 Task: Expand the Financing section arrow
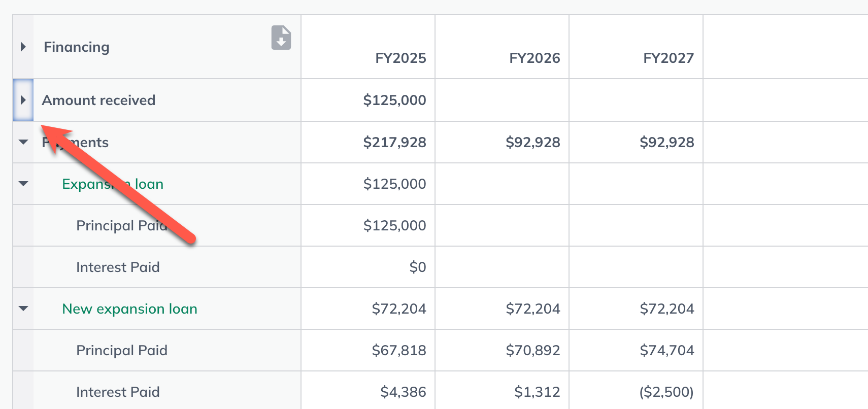(x=23, y=47)
